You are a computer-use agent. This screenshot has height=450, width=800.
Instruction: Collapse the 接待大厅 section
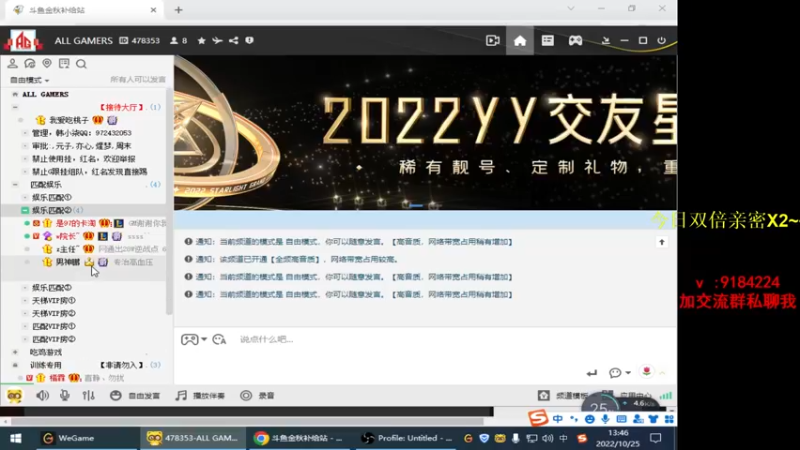point(15,107)
